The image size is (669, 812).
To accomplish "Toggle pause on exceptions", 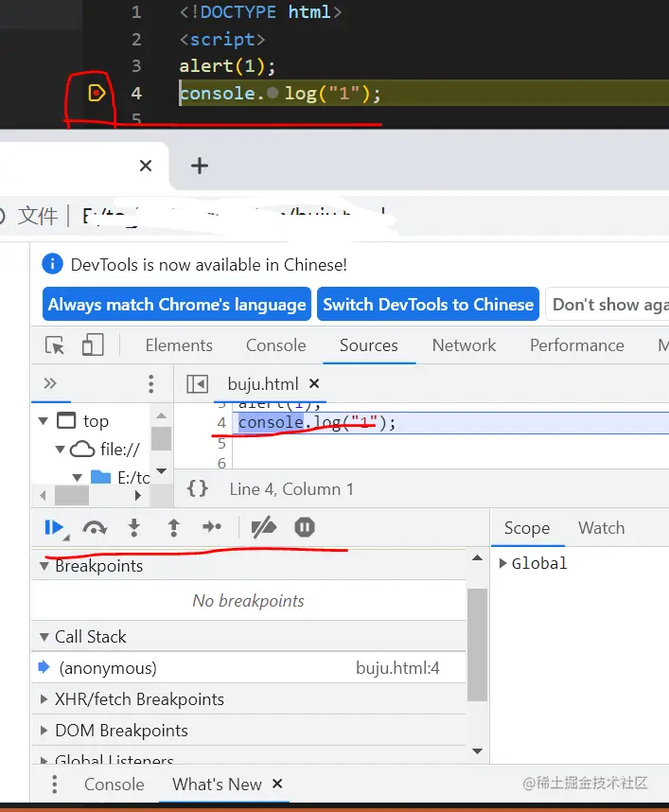I will [305, 527].
